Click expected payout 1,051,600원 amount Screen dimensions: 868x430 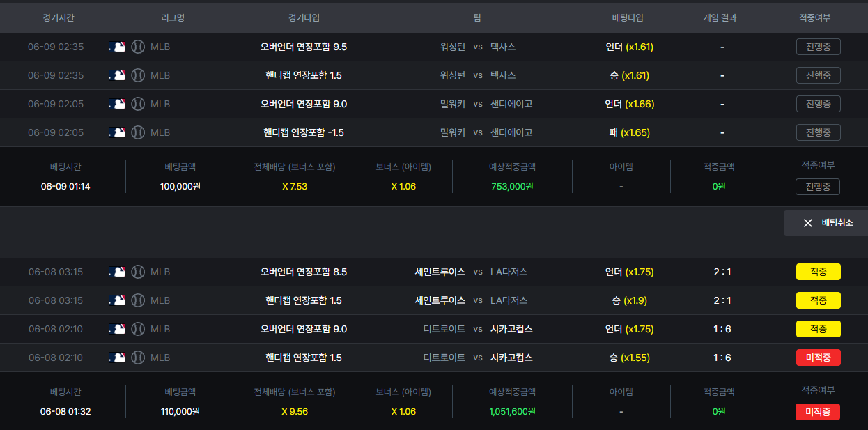coord(512,412)
